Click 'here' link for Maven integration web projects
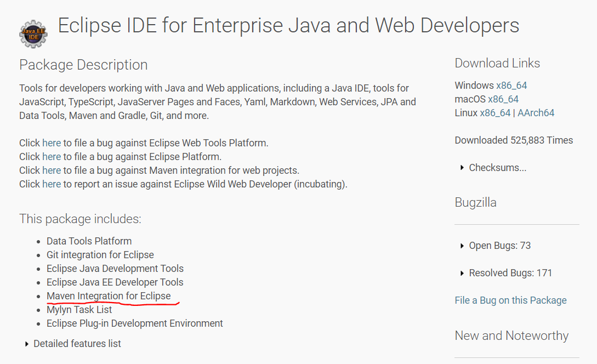The width and height of the screenshot is (597, 364). tap(52, 170)
